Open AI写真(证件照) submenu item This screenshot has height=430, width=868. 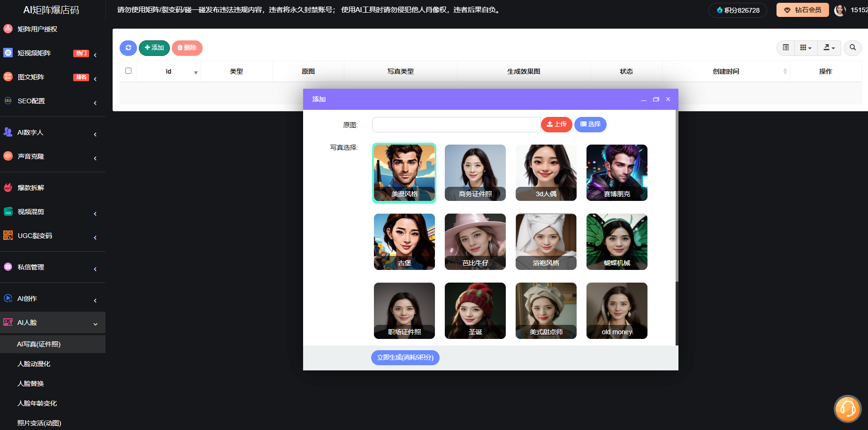pyautogui.click(x=53, y=344)
